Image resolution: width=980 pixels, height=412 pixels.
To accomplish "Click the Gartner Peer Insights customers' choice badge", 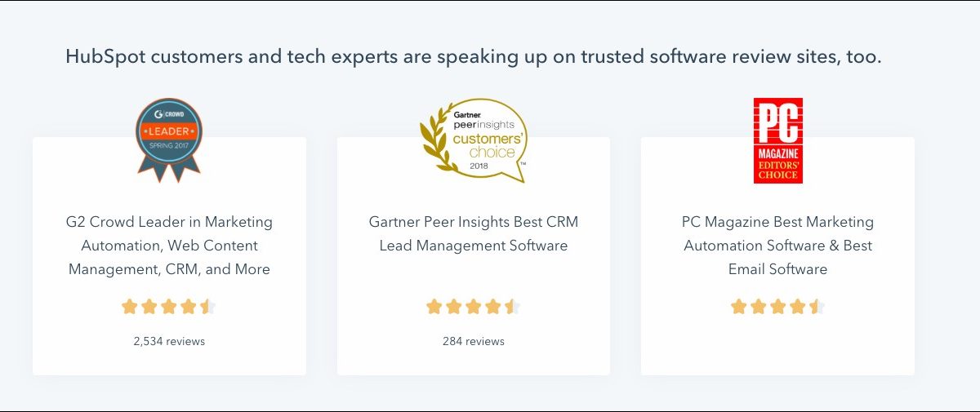I will click(474, 140).
